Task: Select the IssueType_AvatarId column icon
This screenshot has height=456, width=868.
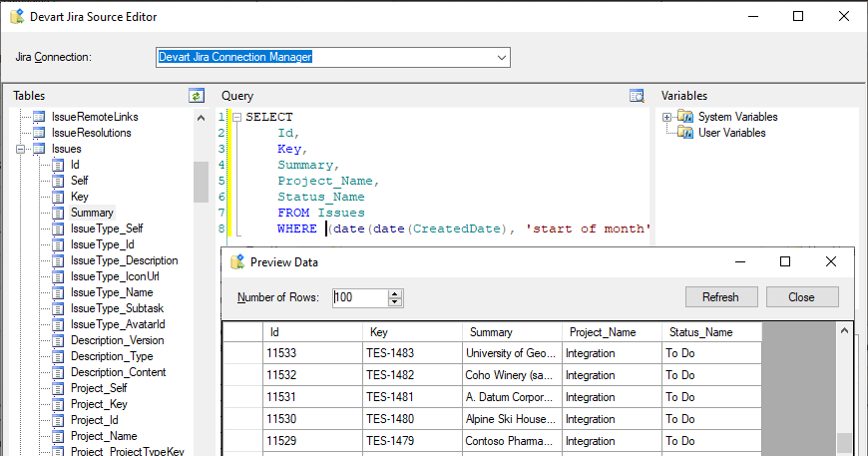Action: point(58,325)
